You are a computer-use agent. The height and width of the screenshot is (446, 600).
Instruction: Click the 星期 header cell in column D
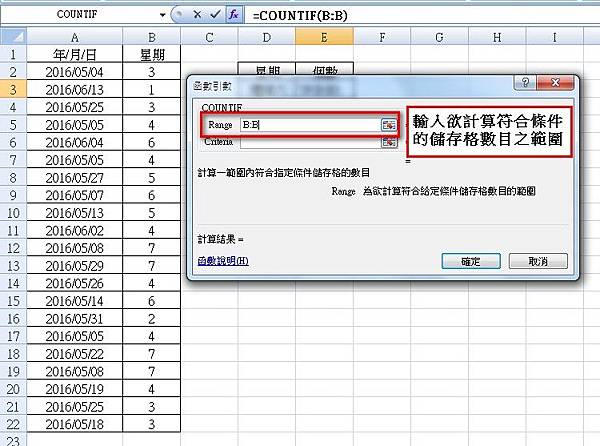pyautogui.click(x=267, y=69)
